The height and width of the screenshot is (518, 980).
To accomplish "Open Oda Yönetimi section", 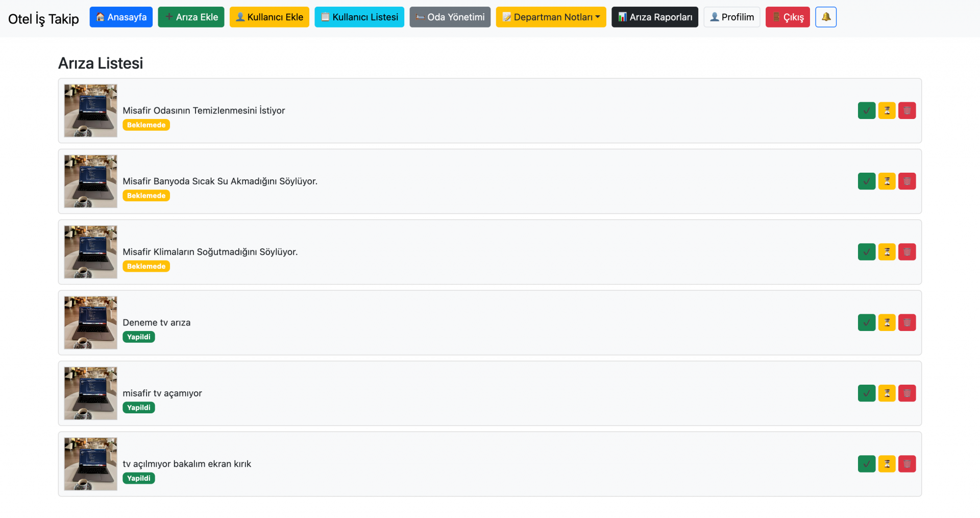I will (x=450, y=17).
